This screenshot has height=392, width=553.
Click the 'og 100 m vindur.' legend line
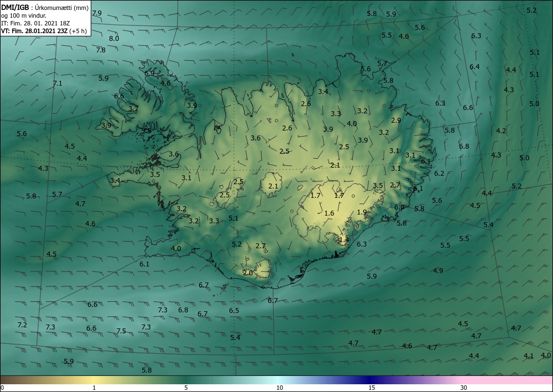point(24,15)
